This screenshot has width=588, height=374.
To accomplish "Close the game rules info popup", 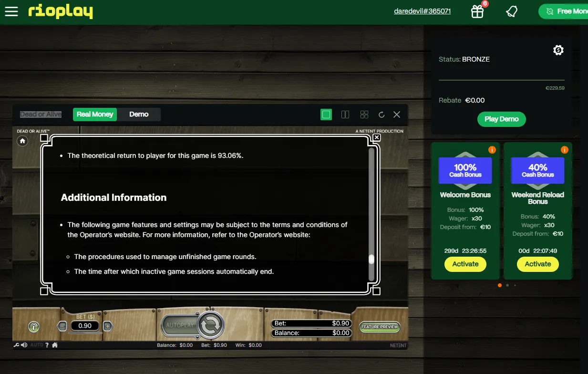I will pyautogui.click(x=377, y=137).
